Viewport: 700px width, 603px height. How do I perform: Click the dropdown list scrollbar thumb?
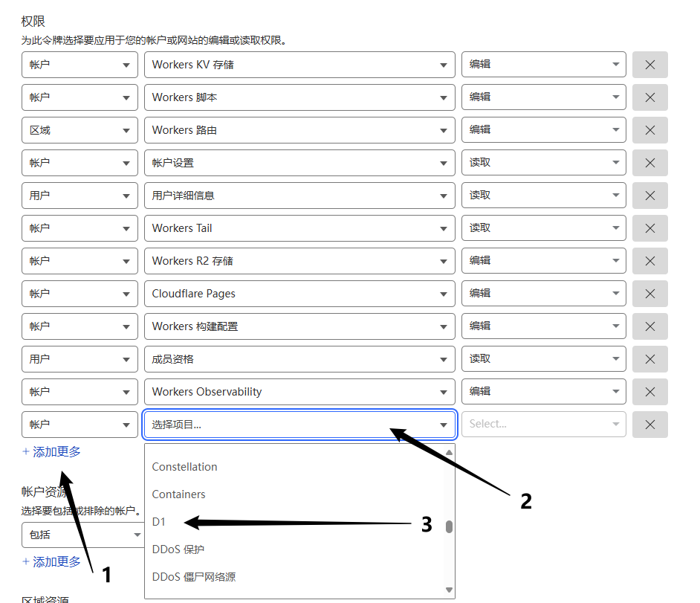(449, 527)
